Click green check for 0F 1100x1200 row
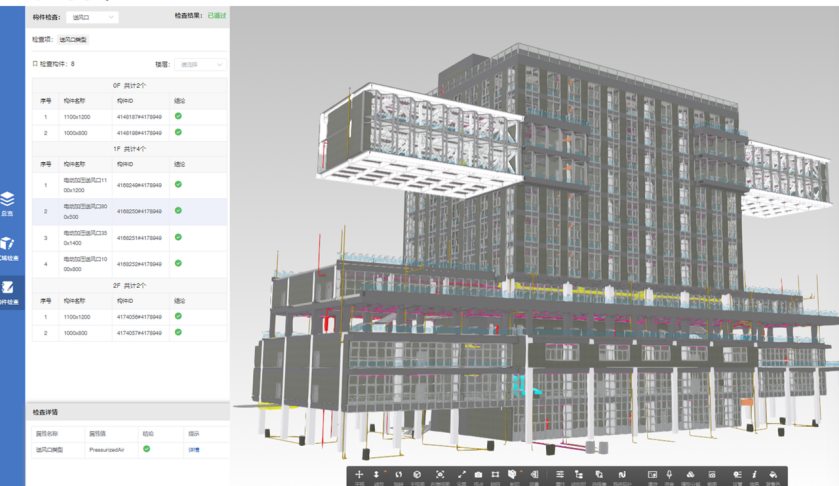This screenshot has width=839, height=486. point(178,117)
